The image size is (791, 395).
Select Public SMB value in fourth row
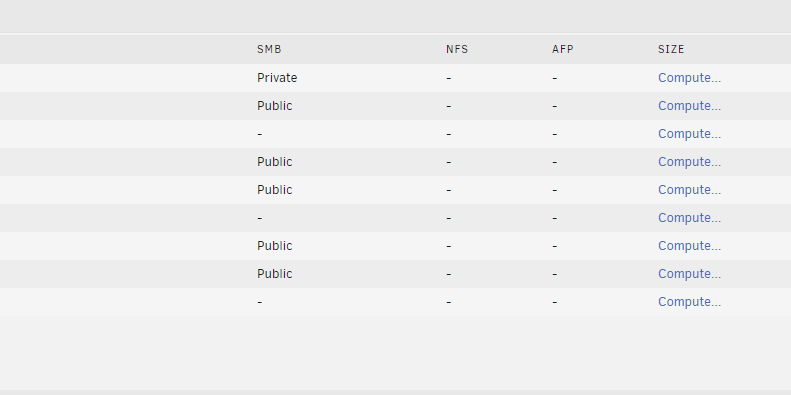(274, 162)
